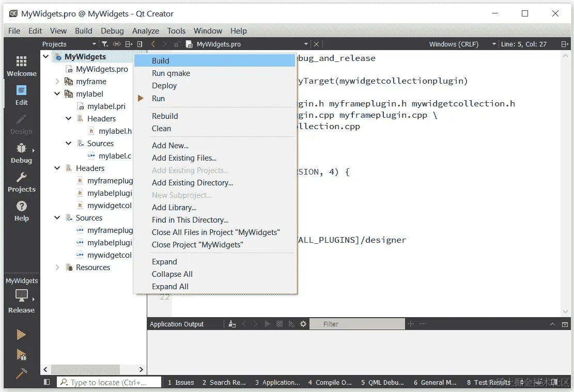Collapse the top-level Headers folder
The width and height of the screenshot is (574, 392).
tap(57, 168)
